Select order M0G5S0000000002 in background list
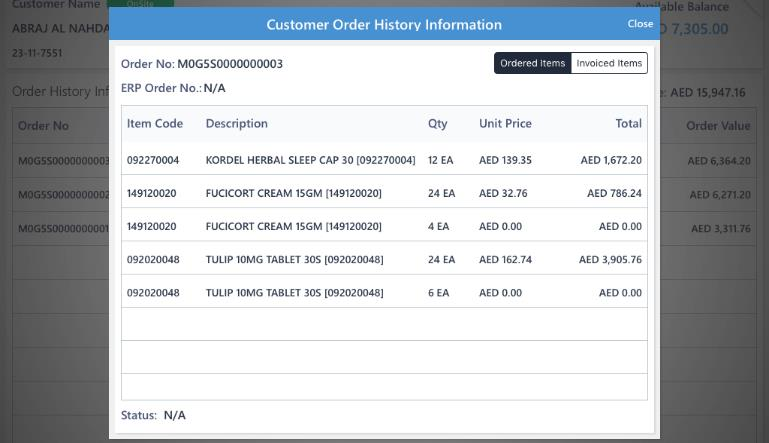The height and width of the screenshot is (443, 769). click(63, 195)
